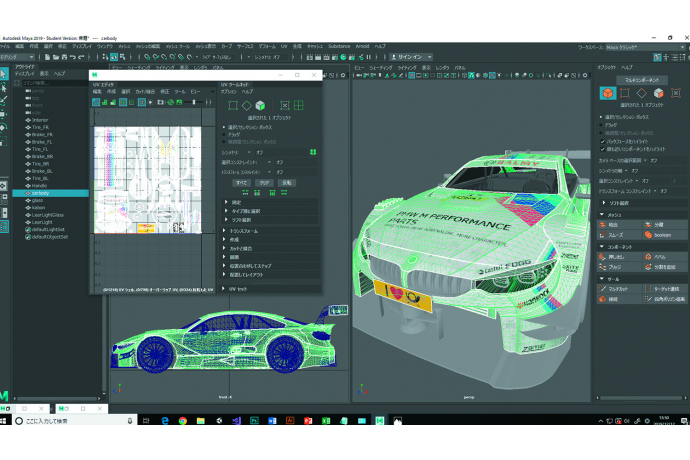This screenshot has width=690, height=460.
Task: Expand the カットと縫合 section in UV Toolkit
Action: click(271, 248)
